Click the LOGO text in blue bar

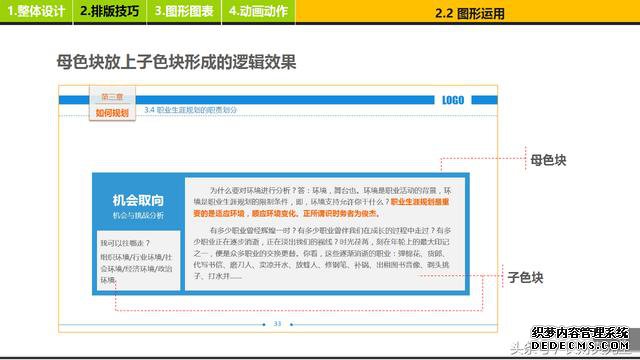click(453, 100)
